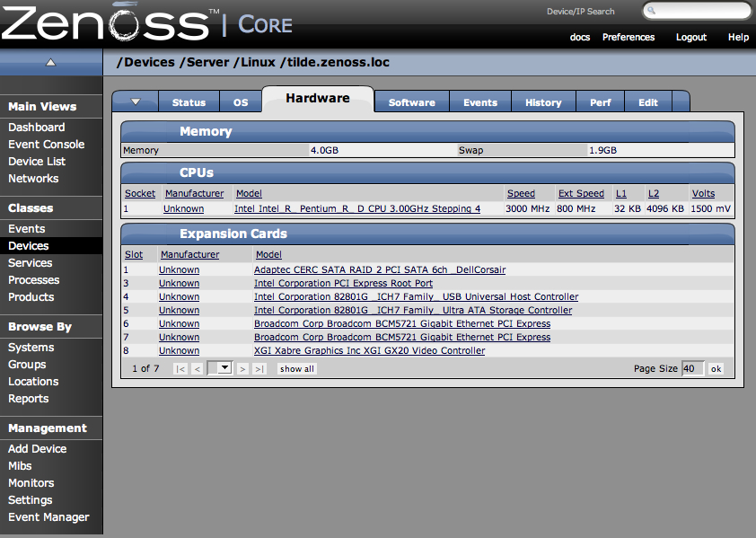The width and height of the screenshot is (756, 538).
Task: Select the Hardware tab
Action: [318, 98]
